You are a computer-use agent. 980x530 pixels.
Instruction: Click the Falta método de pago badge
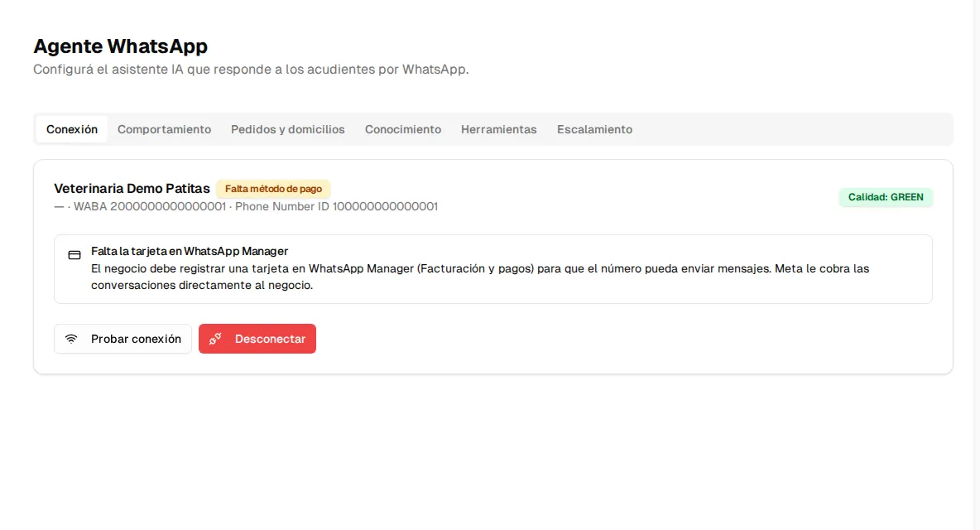coord(273,189)
